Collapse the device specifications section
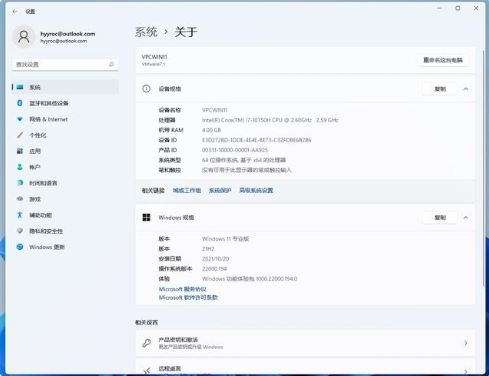The height and width of the screenshot is (376, 489). 466,89
